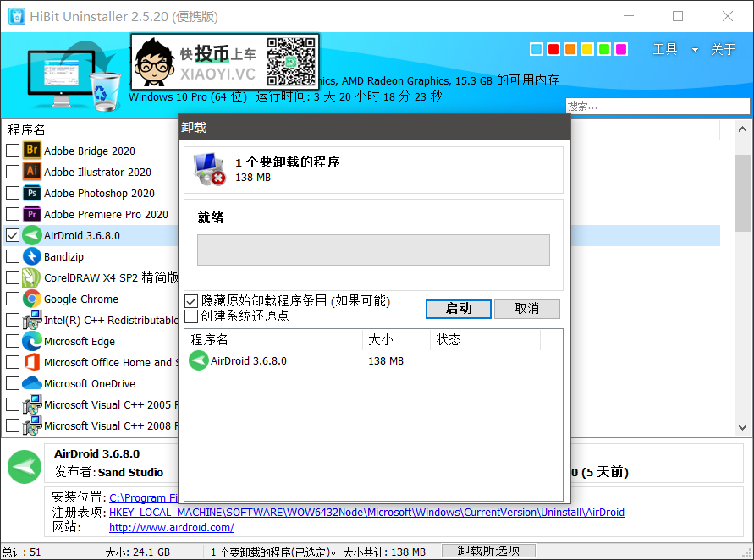Uncheck the AirDroid 3.6.8.0 checkbox
This screenshot has width=754, height=560.
13,235
